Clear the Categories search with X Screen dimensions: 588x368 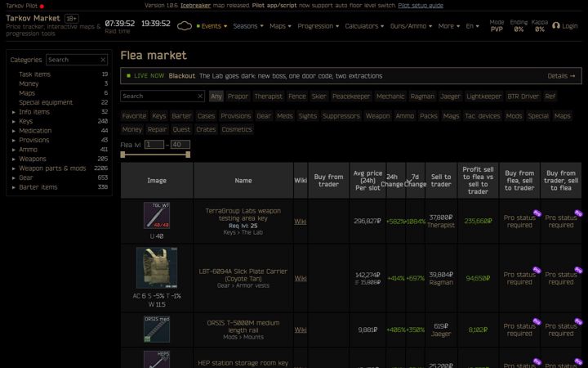[x=103, y=60]
